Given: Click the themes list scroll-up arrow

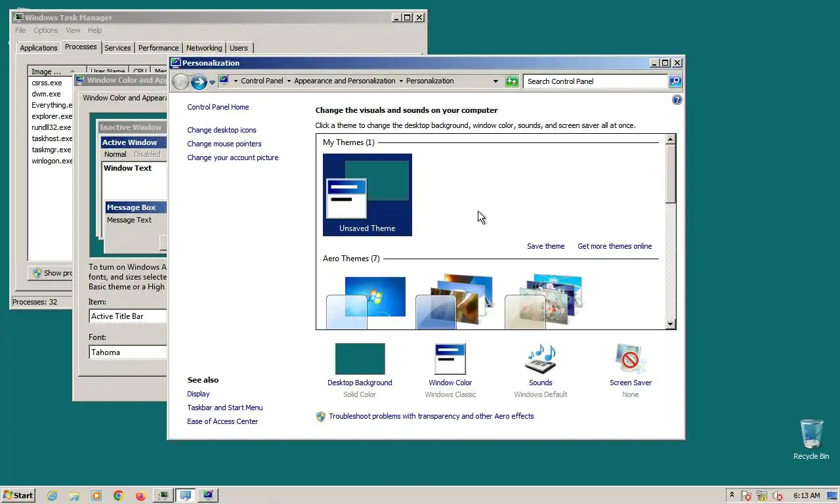Looking at the screenshot, I should (x=670, y=139).
